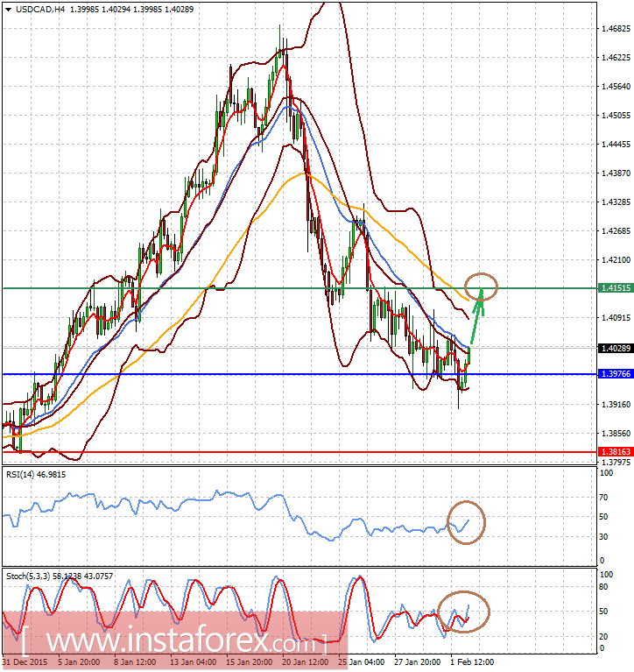The image size is (634, 672).
Task: Select the brown circle in RSI panel
Action: pos(466,521)
